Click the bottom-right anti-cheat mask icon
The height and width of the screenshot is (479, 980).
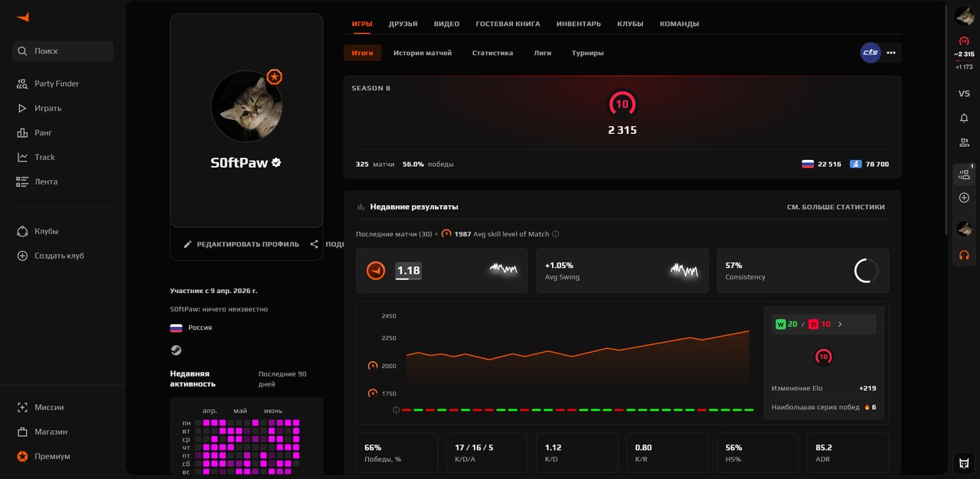[964, 463]
